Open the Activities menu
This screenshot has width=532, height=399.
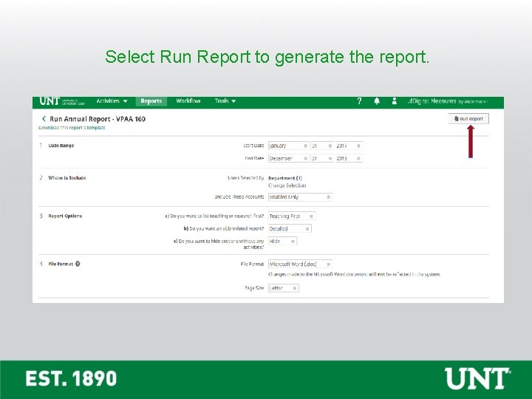[x=112, y=101]
